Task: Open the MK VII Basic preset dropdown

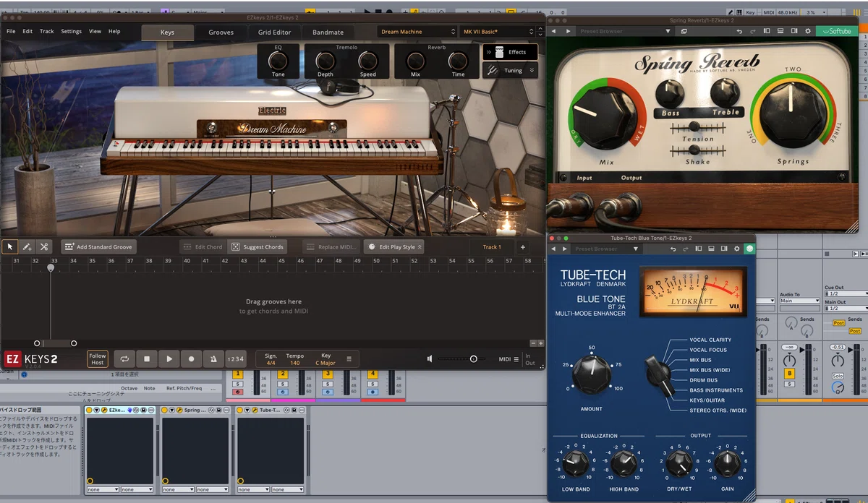Action: click(x=497, y=32)
